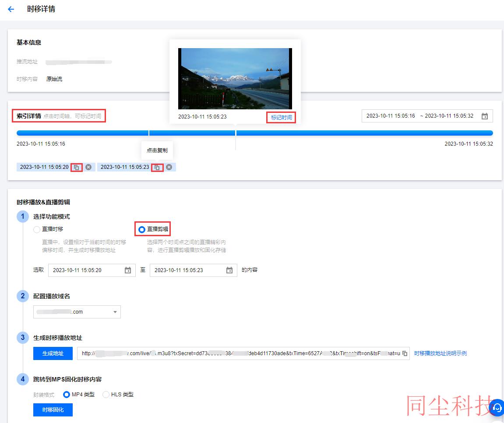The height and width of the screenshot is (423, 504).
Task: Click the 原始流 time-shift content value
Action: click(x=54, y=79)
